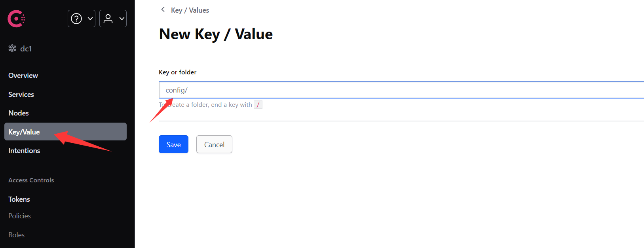Expand the user account dropdown arrow
Viewport: 644px width, 248px height.
[122, 19]
